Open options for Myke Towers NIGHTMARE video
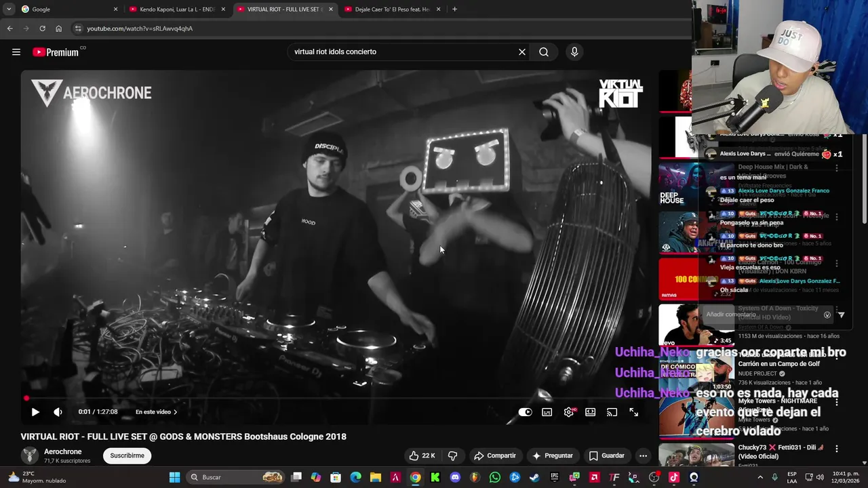868x488 pixels. 837,402
